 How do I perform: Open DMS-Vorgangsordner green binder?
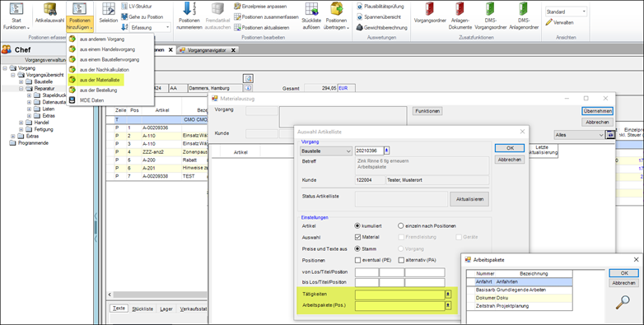pyautogui.click(x=490, y=16)
